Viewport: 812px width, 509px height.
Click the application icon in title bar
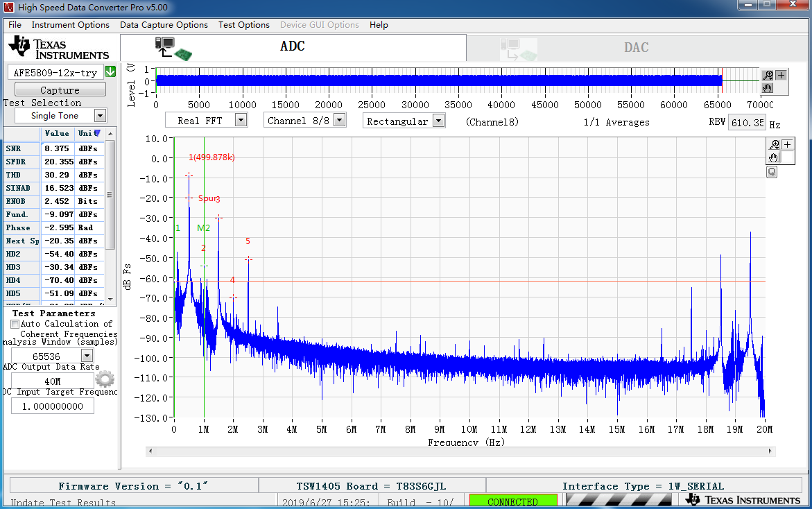[x=8, y=7]
